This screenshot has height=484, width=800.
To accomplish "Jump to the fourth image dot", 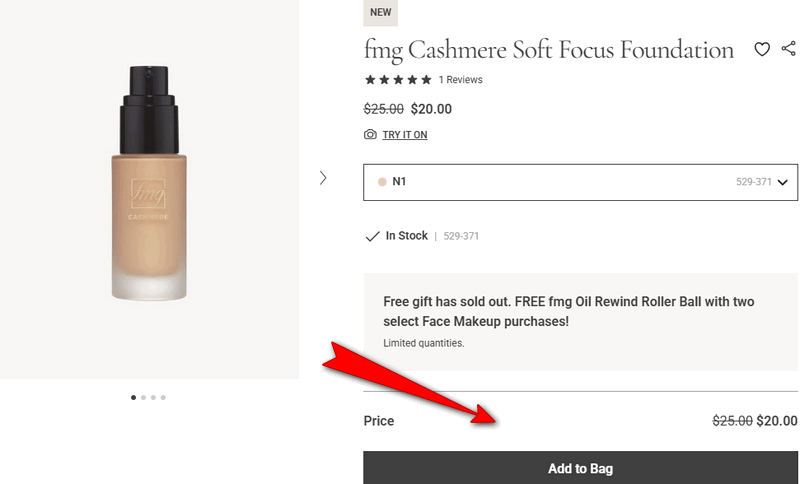I will (163, 398).
